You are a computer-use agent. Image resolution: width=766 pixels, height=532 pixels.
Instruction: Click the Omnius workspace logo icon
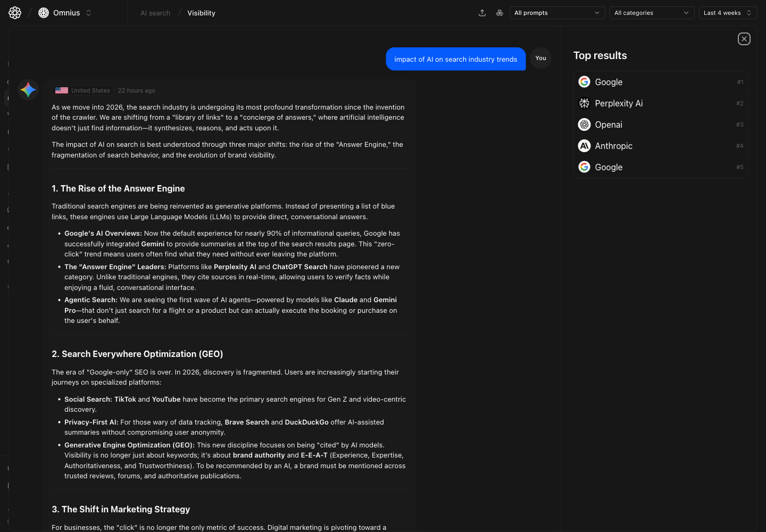[43, 12]
